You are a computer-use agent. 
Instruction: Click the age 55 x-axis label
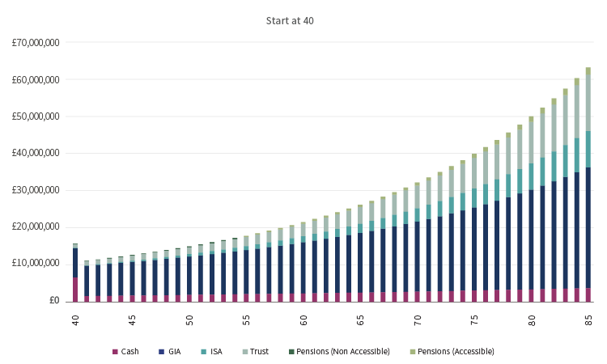(246, 320)
